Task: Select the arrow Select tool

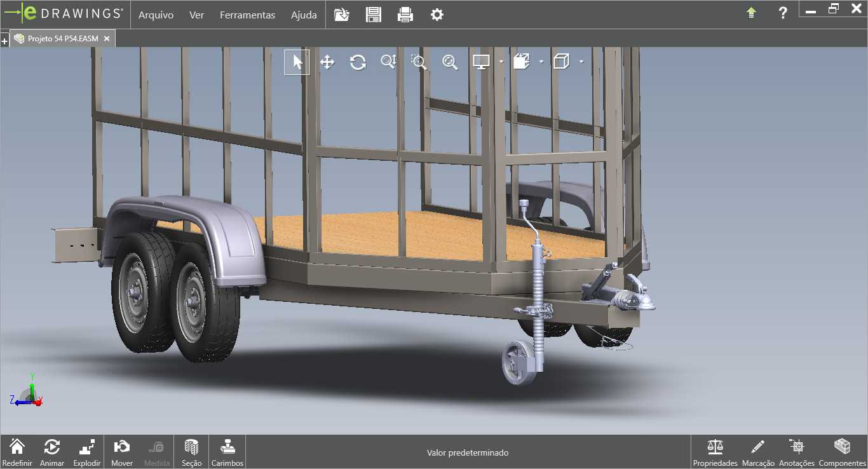Action: (x=297, y=62)
